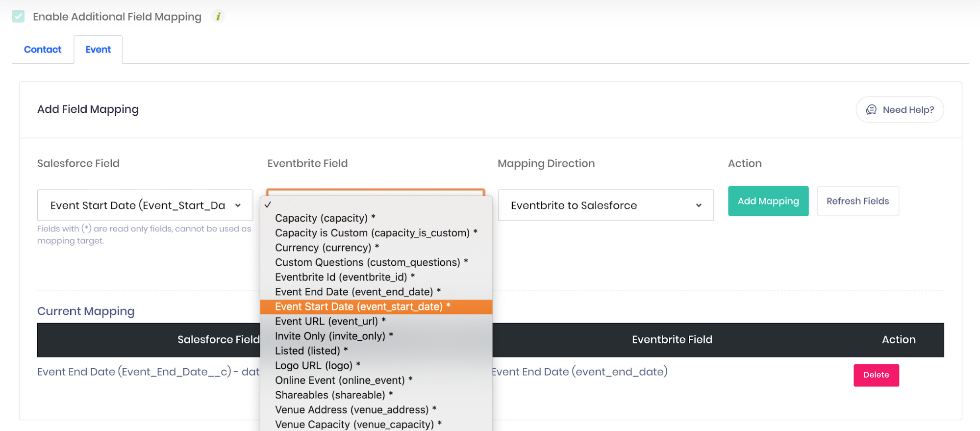The width and height of the screenshot is (980, 431).
Task: Click the Salesforce Field table header
Action: (219, 339)
